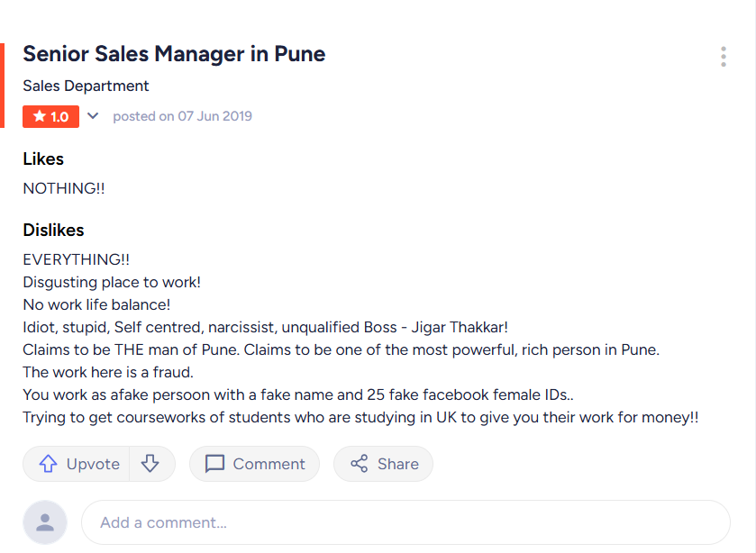Downvote the review with down arrow
This screenshot has width=756, height=553.
150,464
